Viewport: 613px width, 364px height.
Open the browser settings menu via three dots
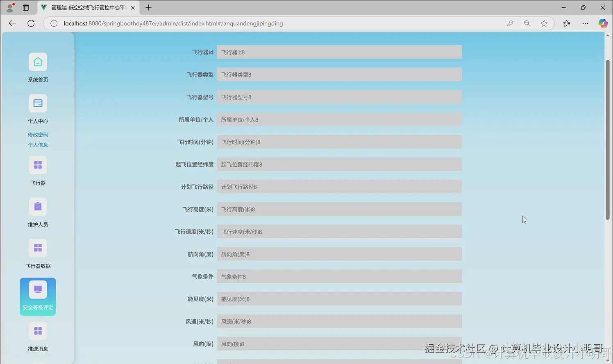click(x=585, y=23)
